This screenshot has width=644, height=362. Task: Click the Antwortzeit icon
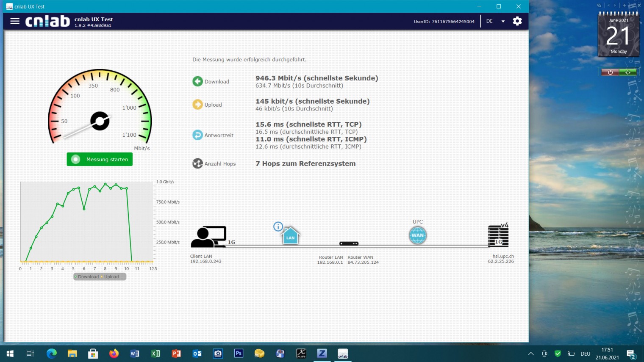pos(197,135)
